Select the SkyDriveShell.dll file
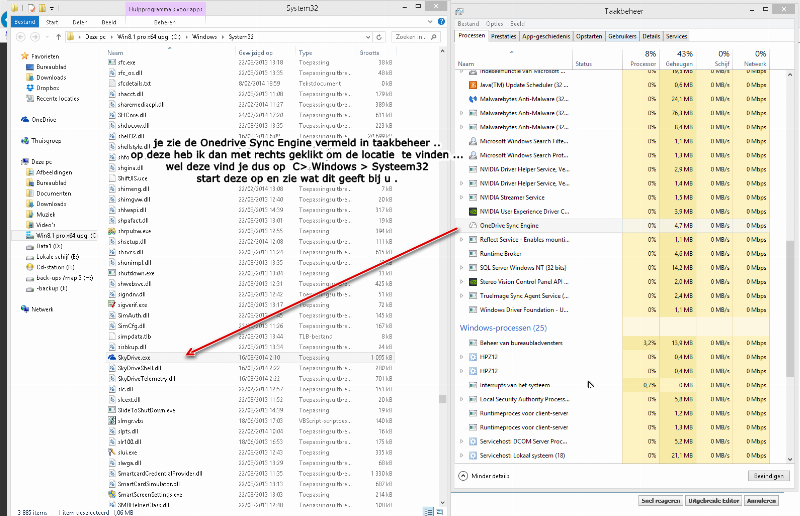Screen dimensions: 800x516 tap(250, 368)
